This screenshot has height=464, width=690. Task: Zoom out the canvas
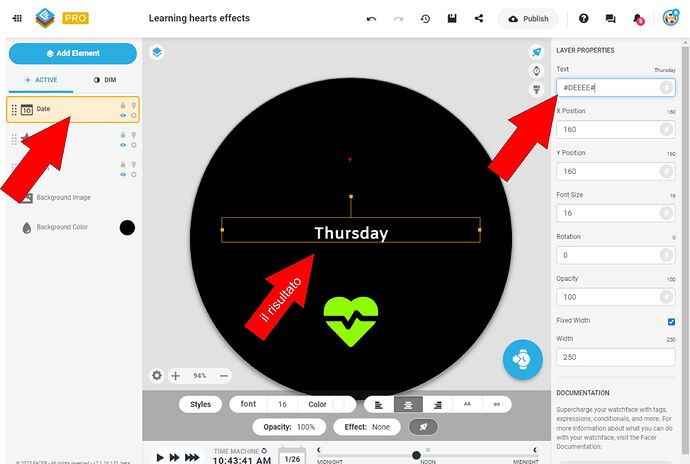coord(224,376)
